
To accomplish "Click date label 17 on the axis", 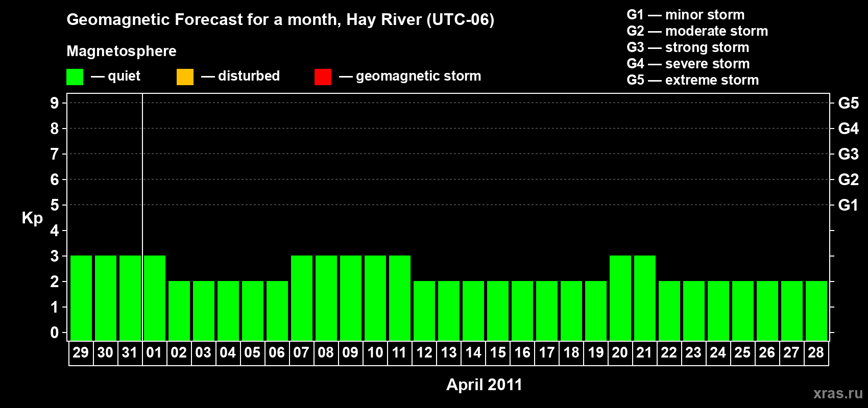I will tap(546, 353).
